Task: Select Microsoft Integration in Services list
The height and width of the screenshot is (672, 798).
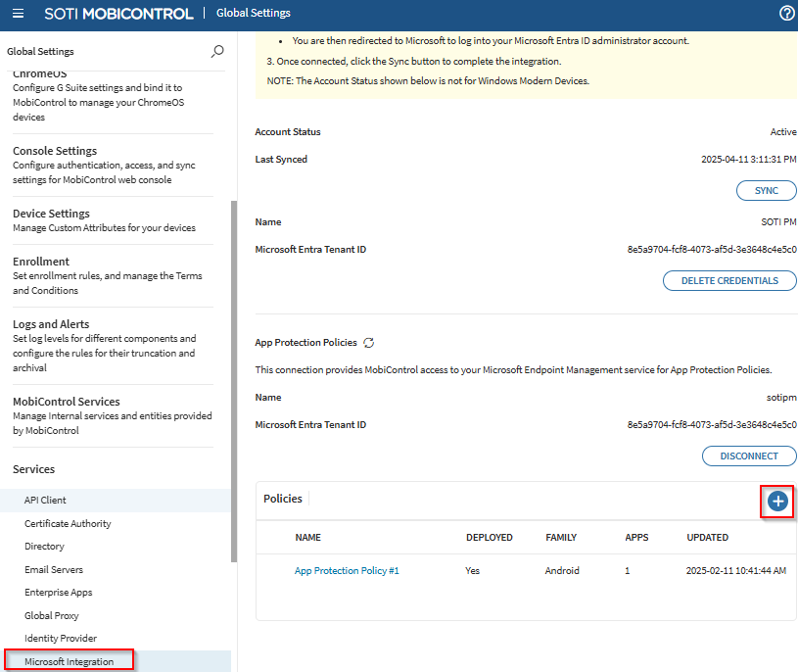Action: pyautogui.click(x=69, y=661)
